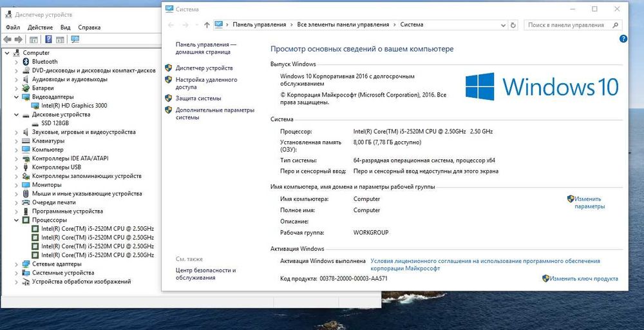This screenshot has height=330, width=644.
Task: Click the Back arrow in Device Manager toolbar
Action: pos(7,39)
